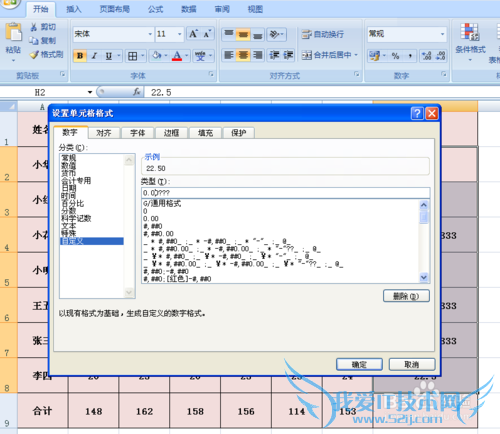Click the align text left icon
Image resolution: width=500 pixels, height=434 pixels.
pos(229,55)
